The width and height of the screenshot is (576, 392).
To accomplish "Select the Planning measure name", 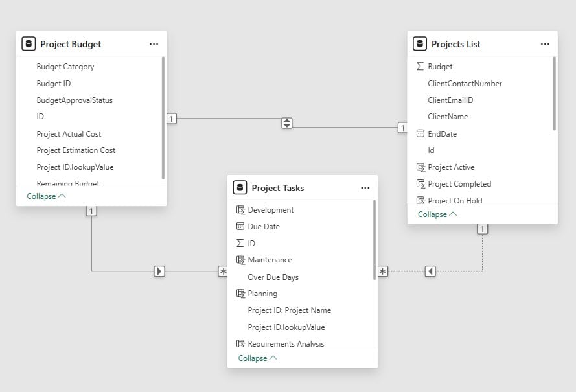I will (x=262, y=294).
